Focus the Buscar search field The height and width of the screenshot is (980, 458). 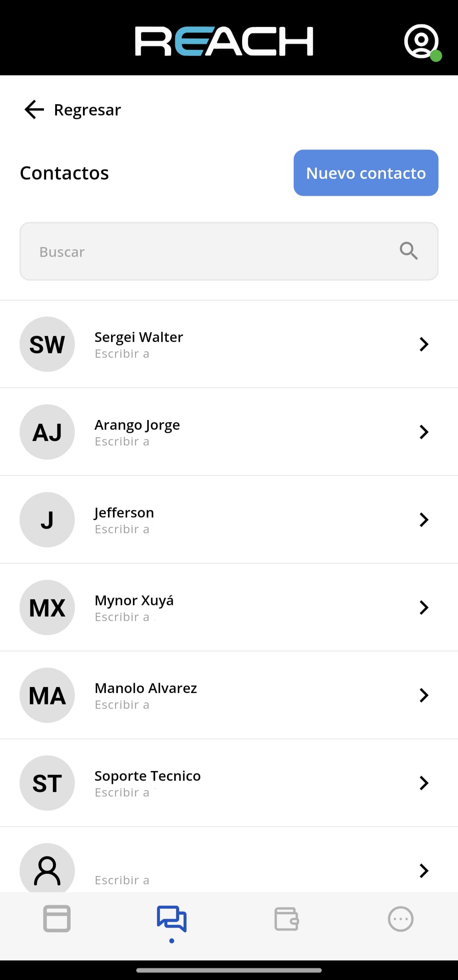229,251
